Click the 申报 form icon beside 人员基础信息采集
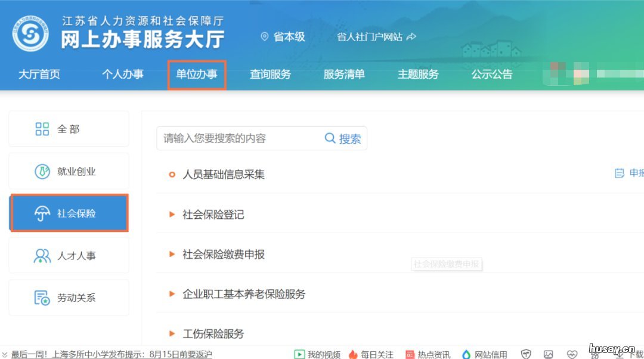The height and width of the screenshot is (359, 644). coord(619,173)
